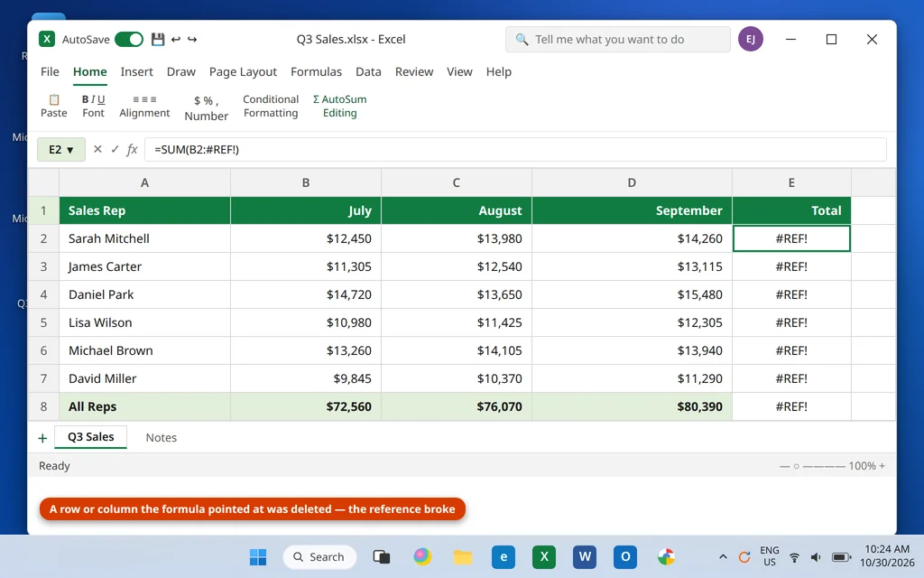Click the taskbar Search box
924x578 pixels.
(319, 556)
